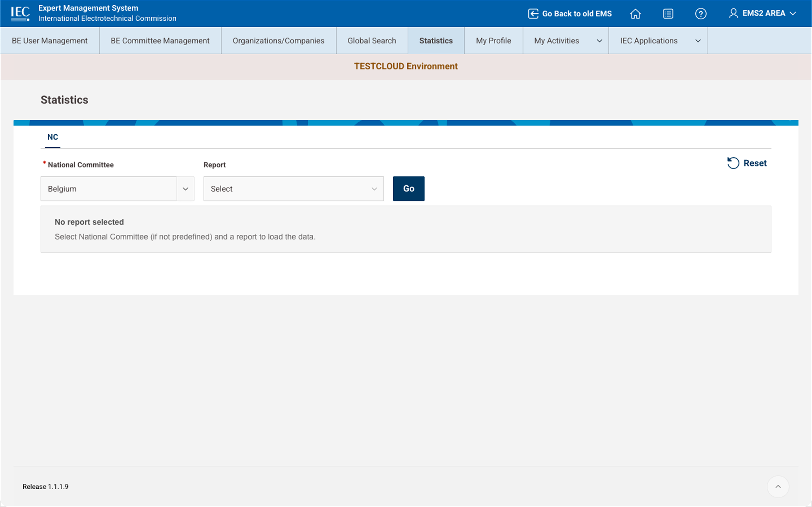Click the IEC logo
This screenshot has height=507, width=812.
click(20, 14)
